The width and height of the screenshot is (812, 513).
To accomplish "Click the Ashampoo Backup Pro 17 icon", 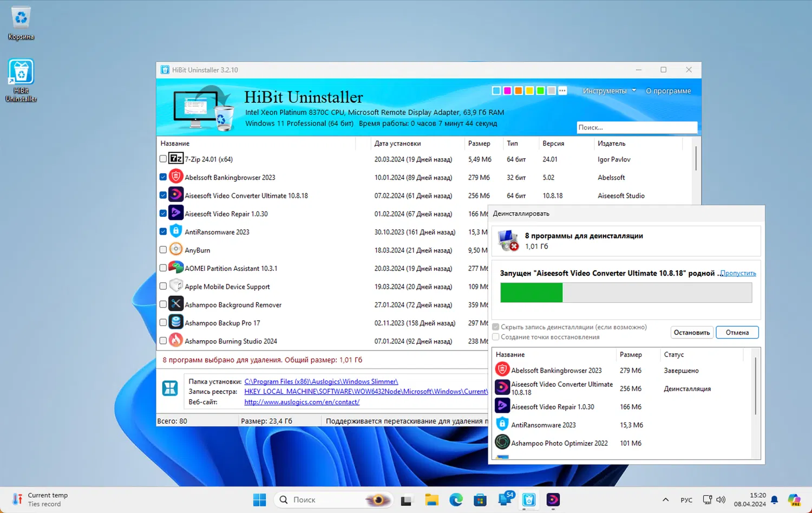I will click(176, 322).
